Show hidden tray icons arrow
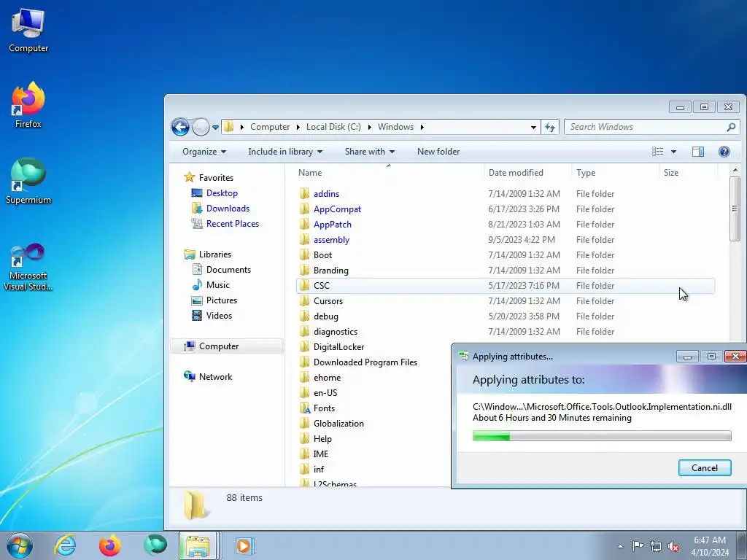Screen dimensions: 747x560 [620, 546]
